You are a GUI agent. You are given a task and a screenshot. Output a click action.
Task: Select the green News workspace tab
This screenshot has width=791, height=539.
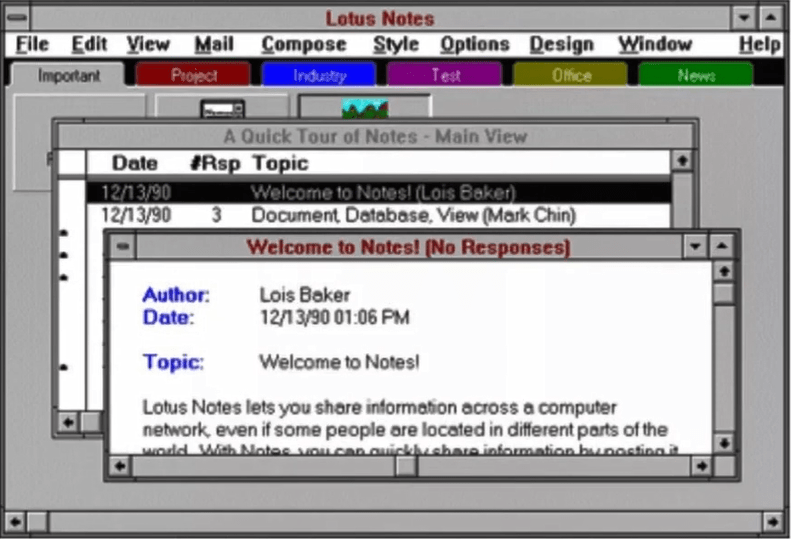695,75
